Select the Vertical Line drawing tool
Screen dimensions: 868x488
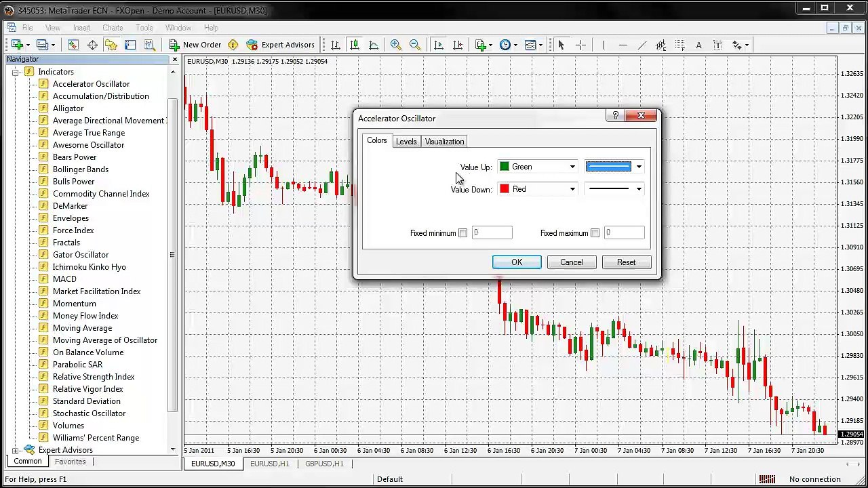coord(603,45)
